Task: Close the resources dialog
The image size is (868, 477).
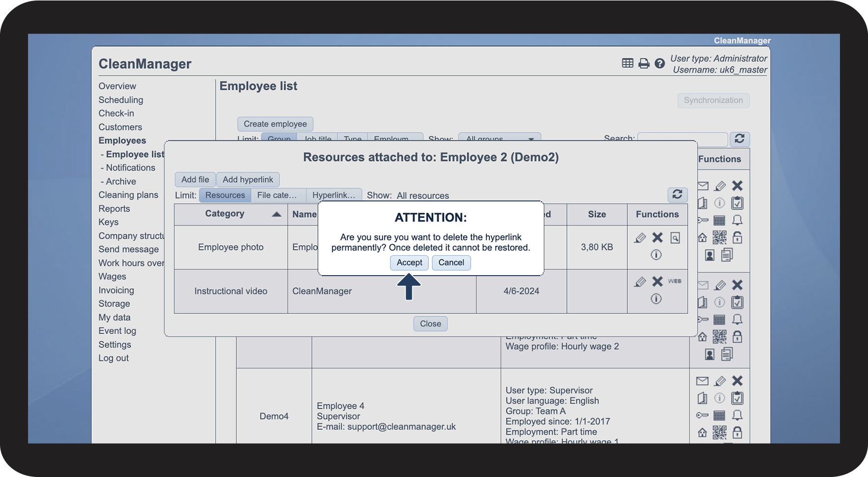Action: pos(430,324)
